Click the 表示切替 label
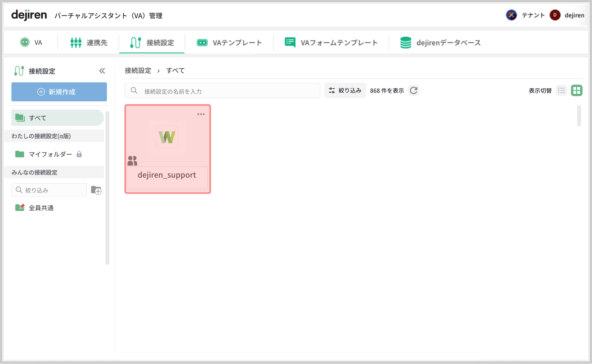This screenshot has height=364, width=592. pos(540,91)
